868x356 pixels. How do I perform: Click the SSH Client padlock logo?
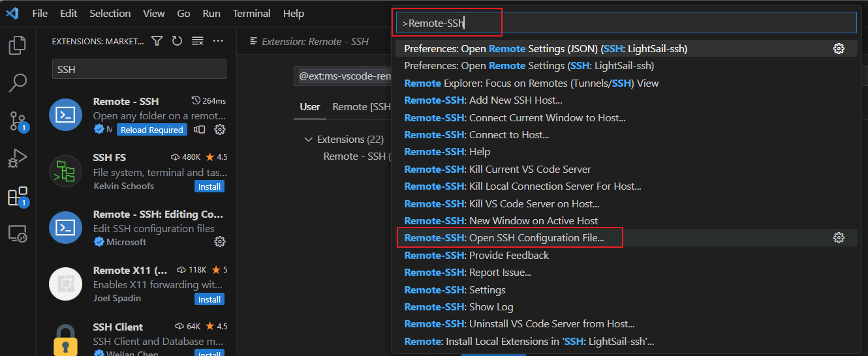[x=66, y=340]
